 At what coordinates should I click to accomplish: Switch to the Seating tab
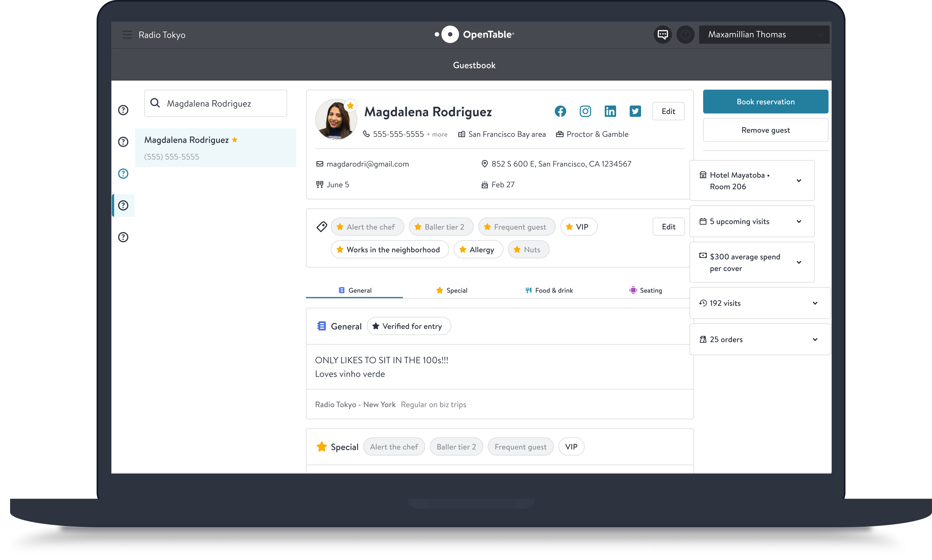pos(646,290)
